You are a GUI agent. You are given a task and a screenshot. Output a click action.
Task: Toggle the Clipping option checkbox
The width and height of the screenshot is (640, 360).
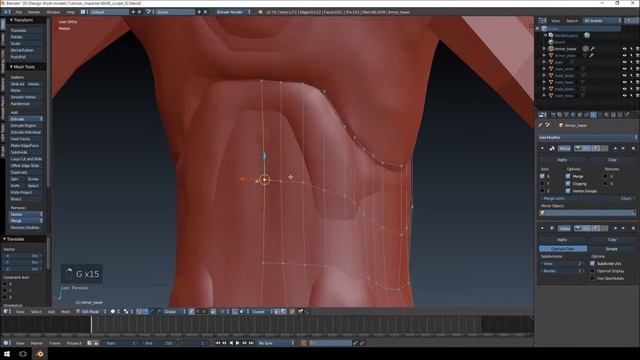pyautogui.click(x=568, y=184)
